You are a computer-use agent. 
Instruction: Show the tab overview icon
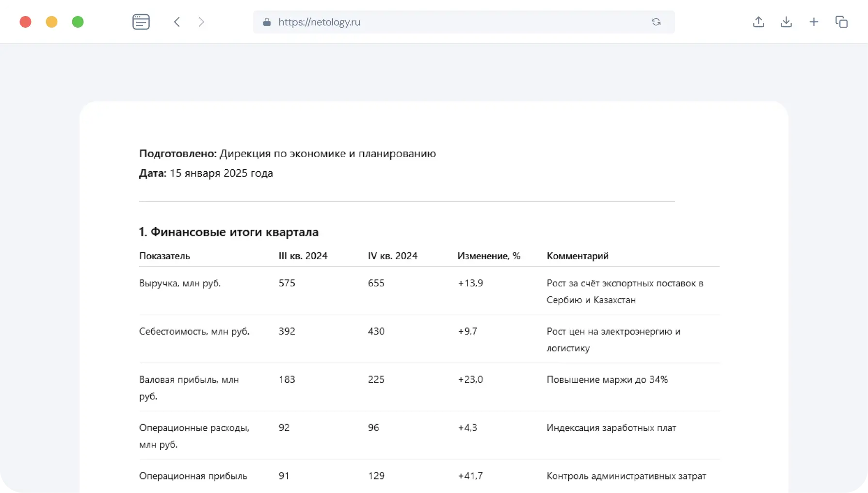841,22
